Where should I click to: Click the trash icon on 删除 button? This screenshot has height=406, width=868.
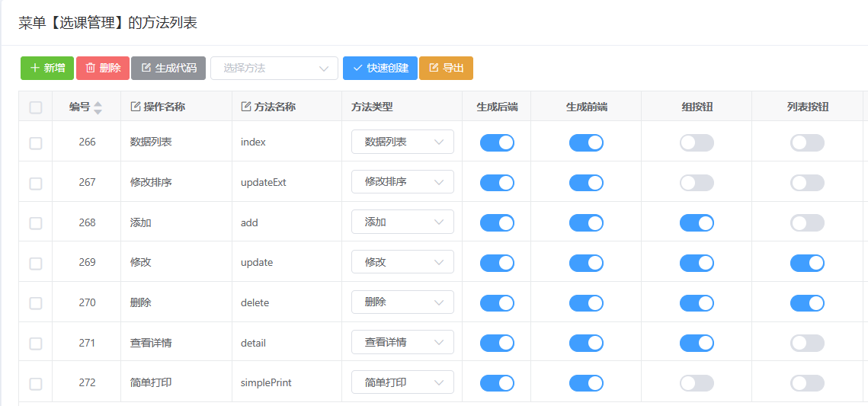(x=90, y=68)
